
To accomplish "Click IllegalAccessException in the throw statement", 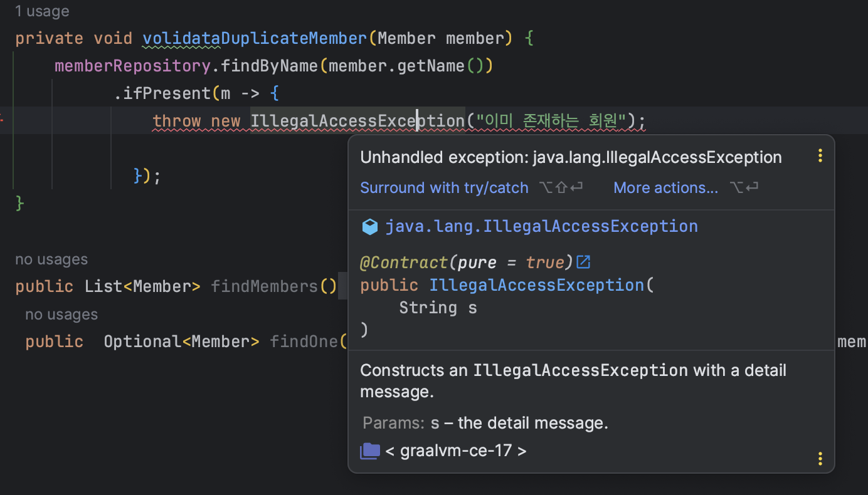I will 357,121.
